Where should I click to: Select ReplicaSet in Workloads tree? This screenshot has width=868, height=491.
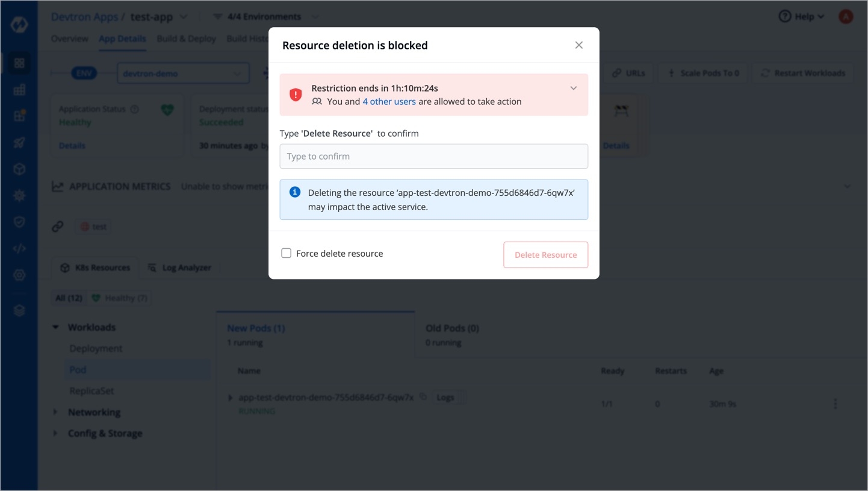[x=91, y=390]
